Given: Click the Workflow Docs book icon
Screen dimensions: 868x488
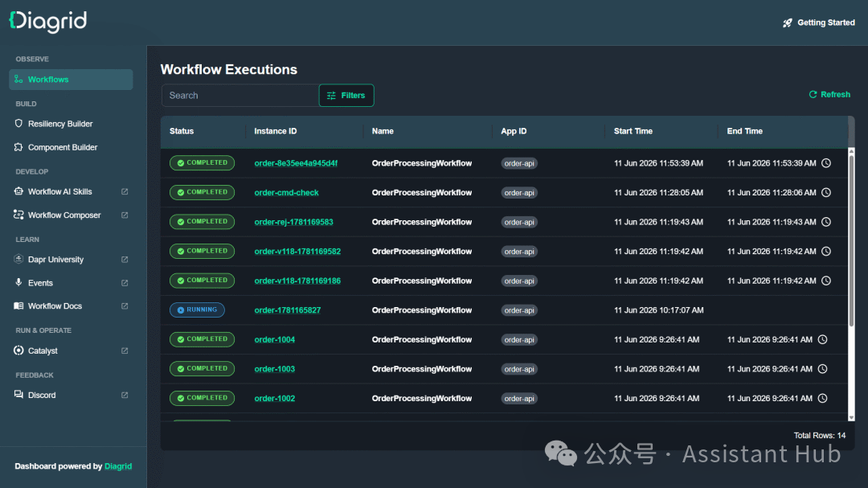Looking at the screenshot, I should click(x=18, y=306).
